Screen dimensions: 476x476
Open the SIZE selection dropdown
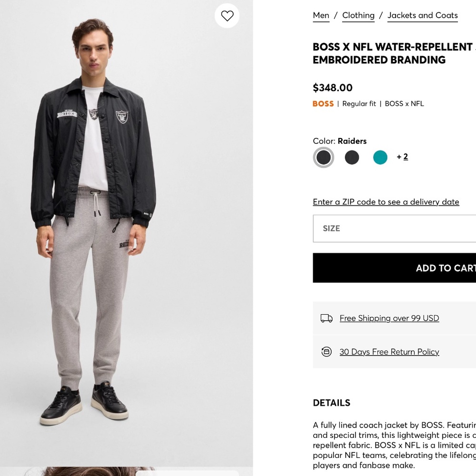pyautogui.click(x=394, y=228)
